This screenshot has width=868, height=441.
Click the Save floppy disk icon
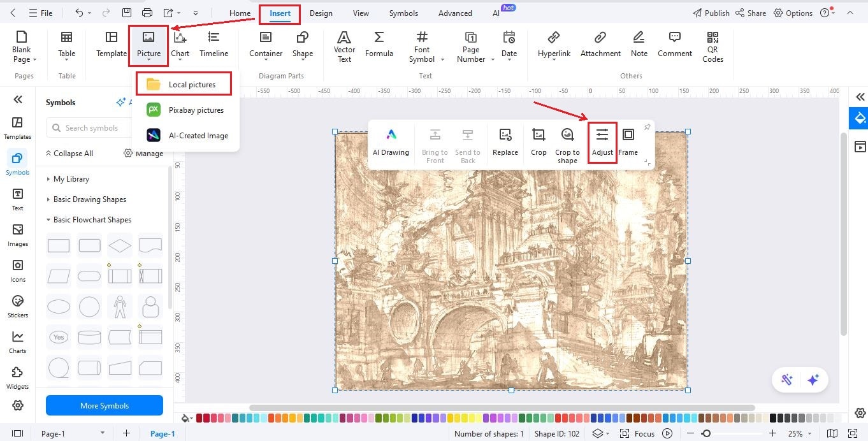[127, 13]
